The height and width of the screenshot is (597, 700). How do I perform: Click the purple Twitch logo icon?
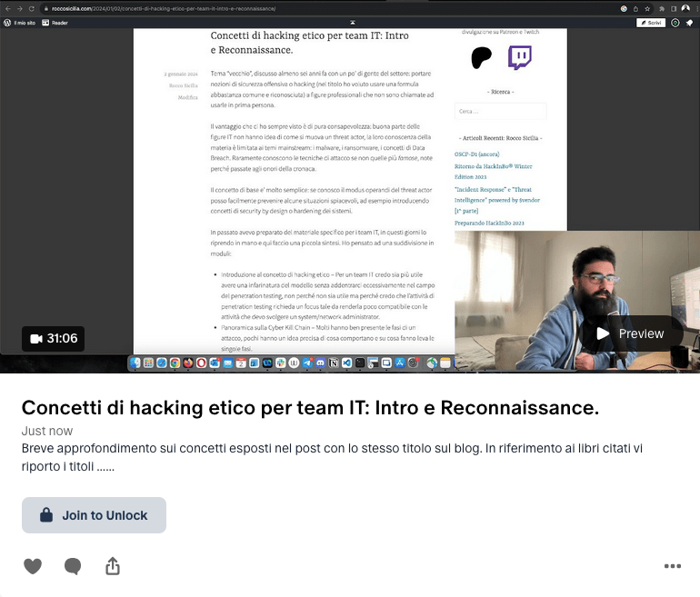[520, 58]
